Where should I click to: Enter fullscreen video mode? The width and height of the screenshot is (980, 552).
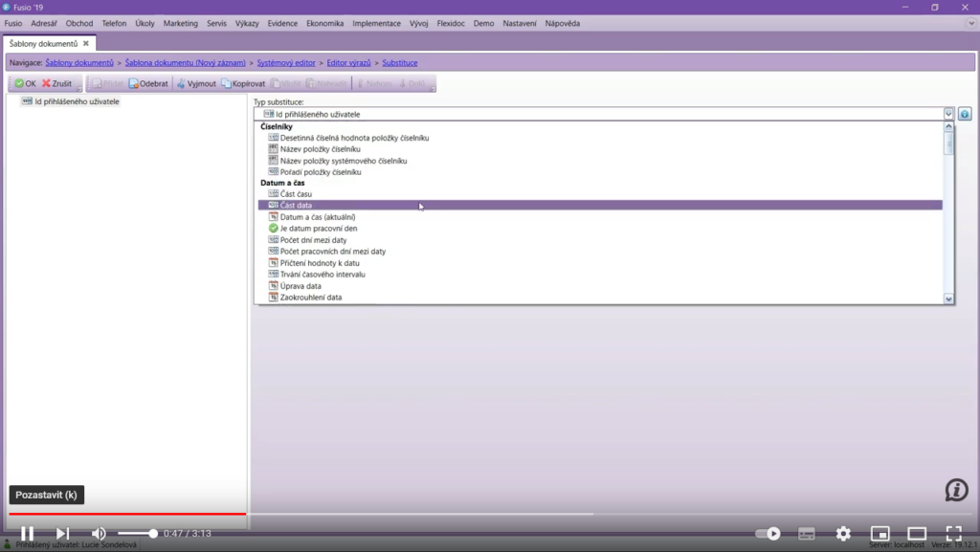pos(953,533)
